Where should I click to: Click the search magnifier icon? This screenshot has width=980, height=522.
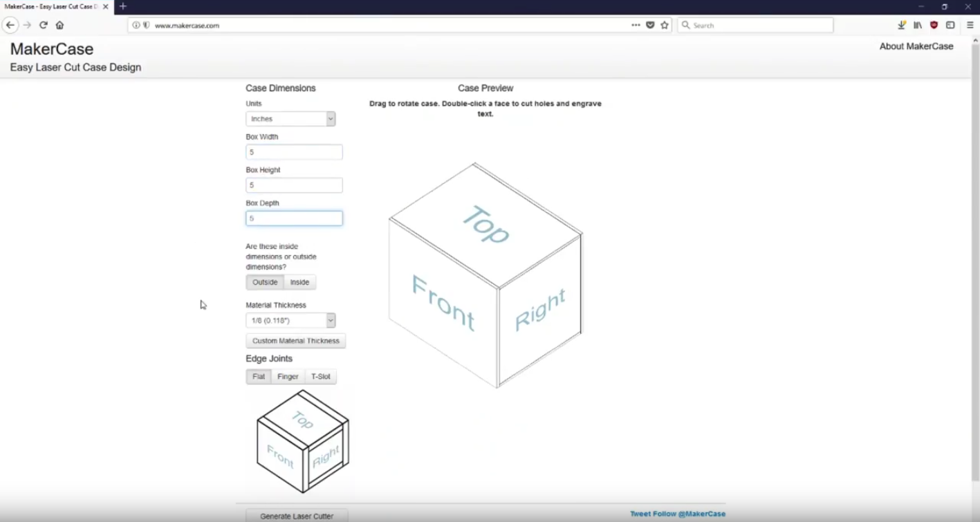685,25
